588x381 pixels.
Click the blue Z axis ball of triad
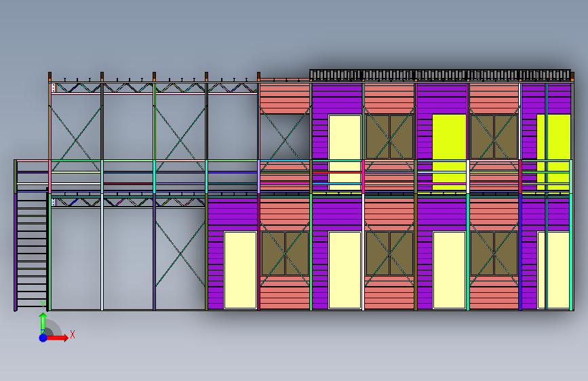[x=43, y=338]
